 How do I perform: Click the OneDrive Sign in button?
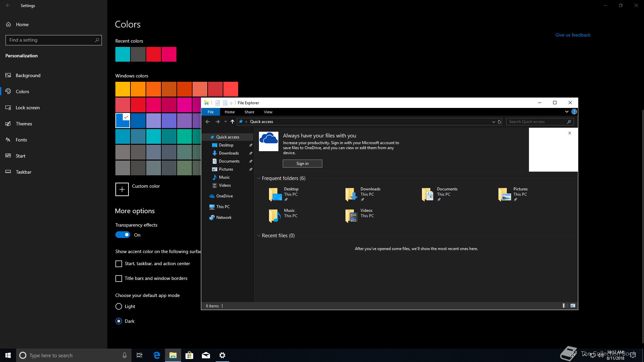pyautogui.click(x=302, y=164)
